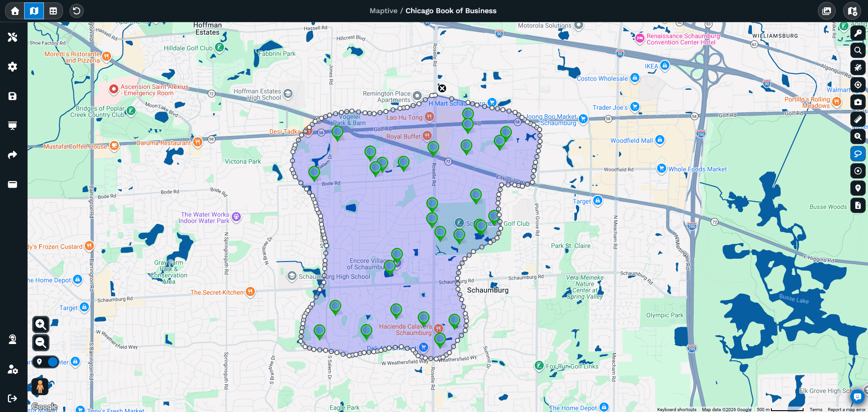
Task: Switch to the map view tab
Action: (34, 11)
